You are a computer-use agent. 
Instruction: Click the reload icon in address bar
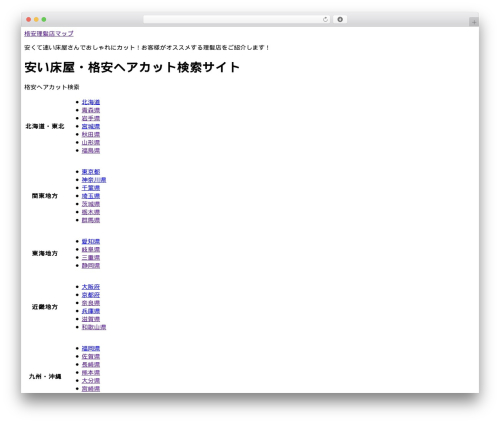[325, 19]
